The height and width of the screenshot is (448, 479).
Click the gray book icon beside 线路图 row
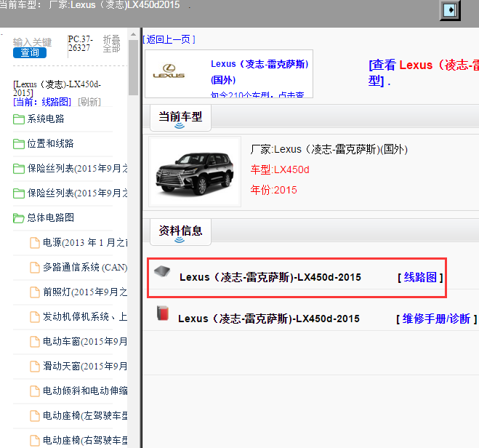click(162, 271)
